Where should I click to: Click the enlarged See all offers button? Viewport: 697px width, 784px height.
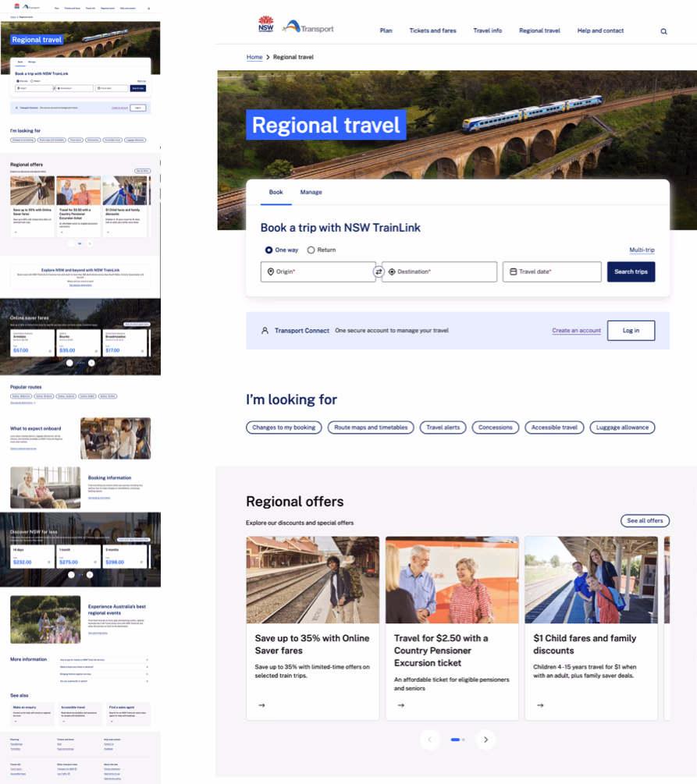click(x=645, y=520)
